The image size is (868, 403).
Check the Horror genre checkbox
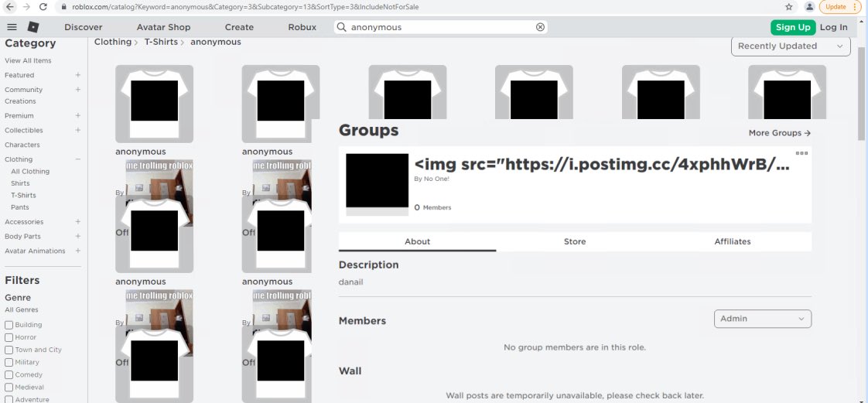pos(9,337)
